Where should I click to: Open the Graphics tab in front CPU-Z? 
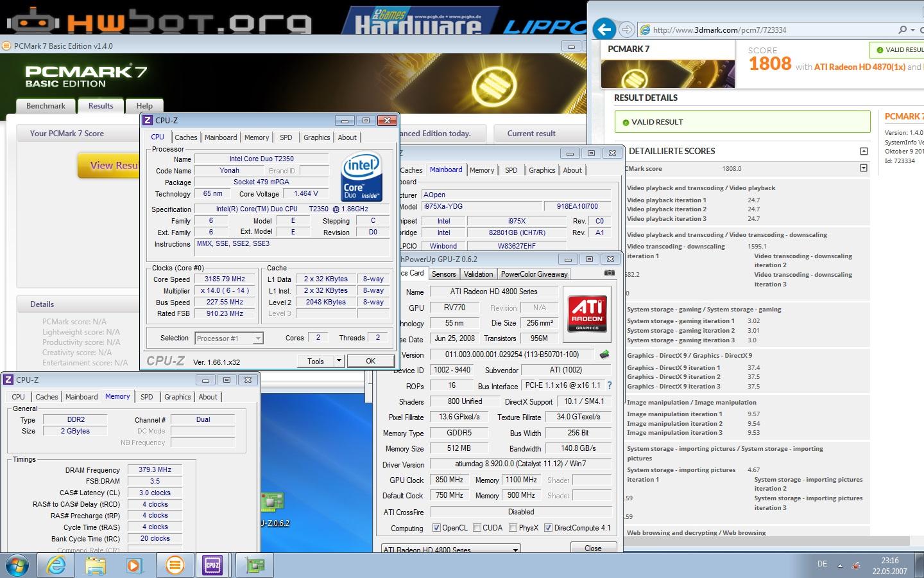coord(317,137)
